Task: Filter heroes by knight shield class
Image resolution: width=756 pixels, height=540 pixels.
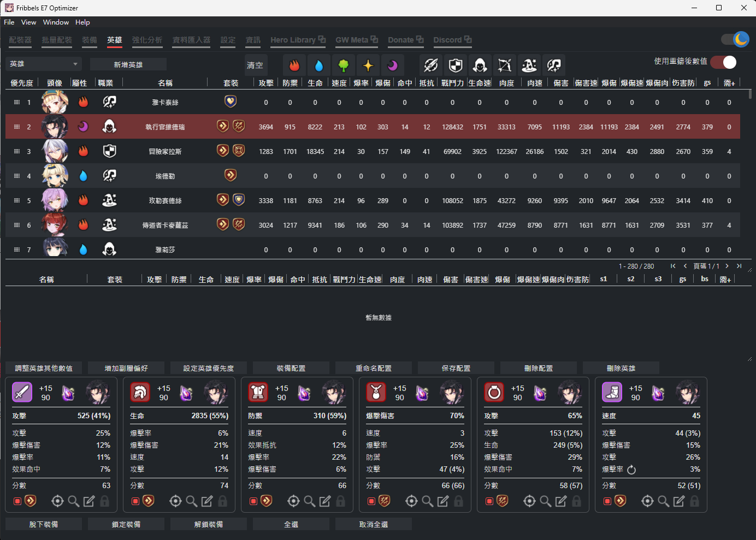Action: tap(456, 66)
